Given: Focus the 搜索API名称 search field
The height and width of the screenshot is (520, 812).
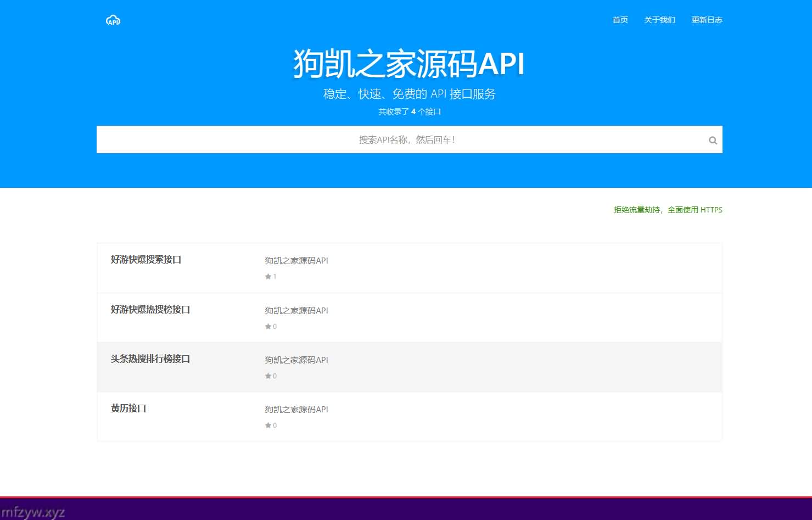Looking at the screenshot, I should [406, 140].
